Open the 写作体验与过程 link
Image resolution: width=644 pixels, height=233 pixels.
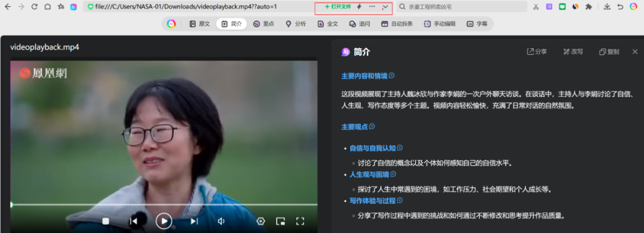pos(373,201)
